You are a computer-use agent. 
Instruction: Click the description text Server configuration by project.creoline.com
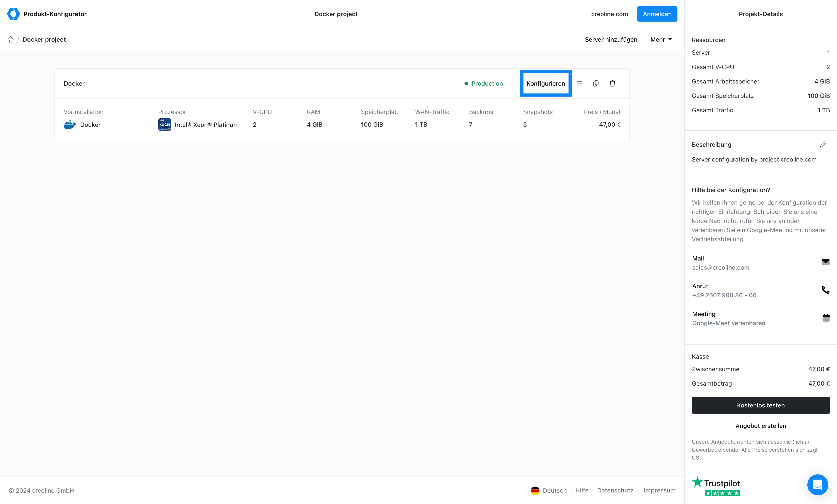coord(754,160)
